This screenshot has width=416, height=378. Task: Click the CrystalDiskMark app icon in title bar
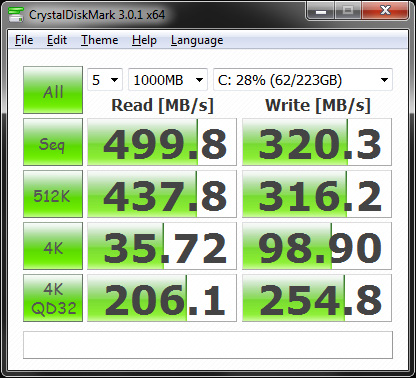(16, 15)
